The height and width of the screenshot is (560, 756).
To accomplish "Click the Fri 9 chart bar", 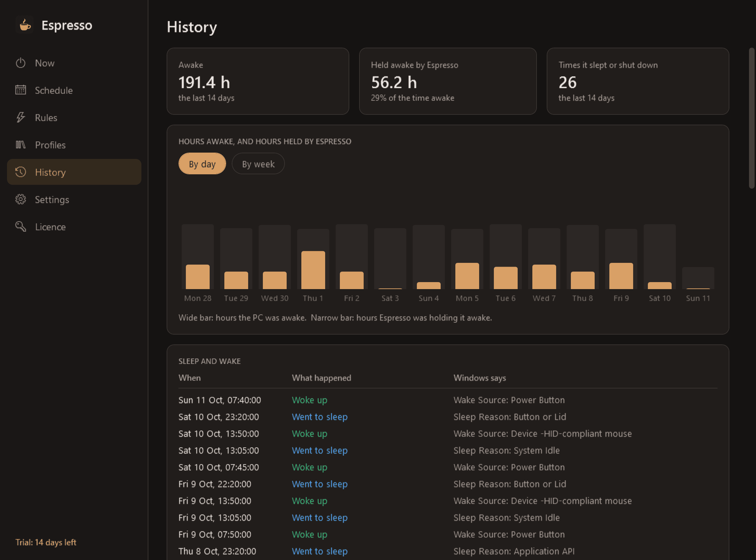I will [621, 259].
